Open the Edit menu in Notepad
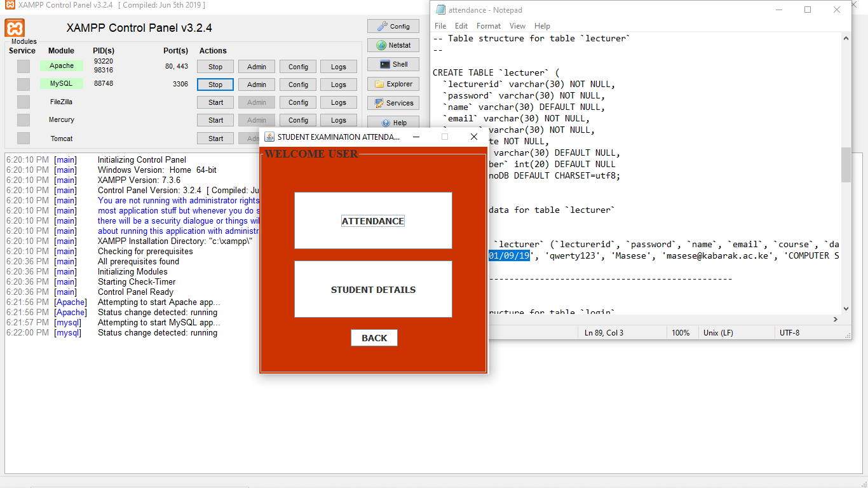 (461, 25)
